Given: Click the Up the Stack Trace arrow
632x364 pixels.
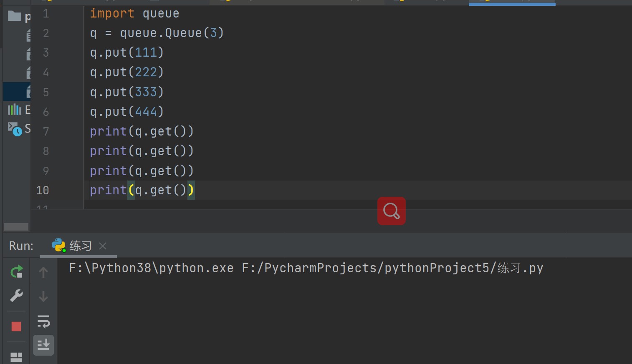Looking at the screenshot, I should point(43,272).
